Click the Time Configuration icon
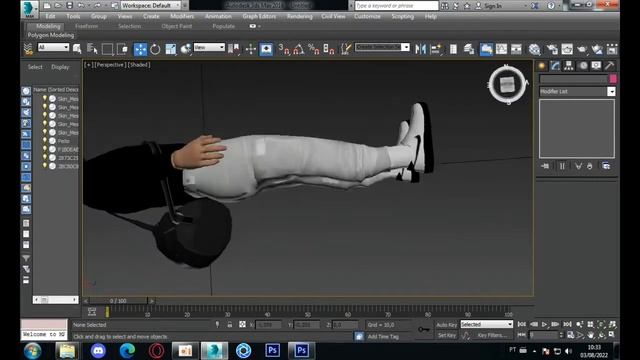The width and height of the screenshot is (640, 360). 570,335
